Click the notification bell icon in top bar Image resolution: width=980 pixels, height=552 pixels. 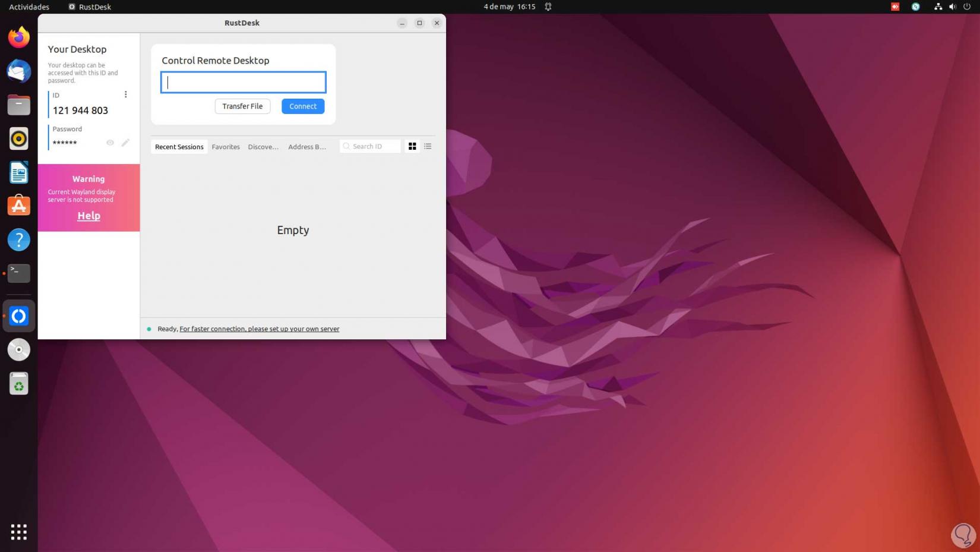[548, 7]
